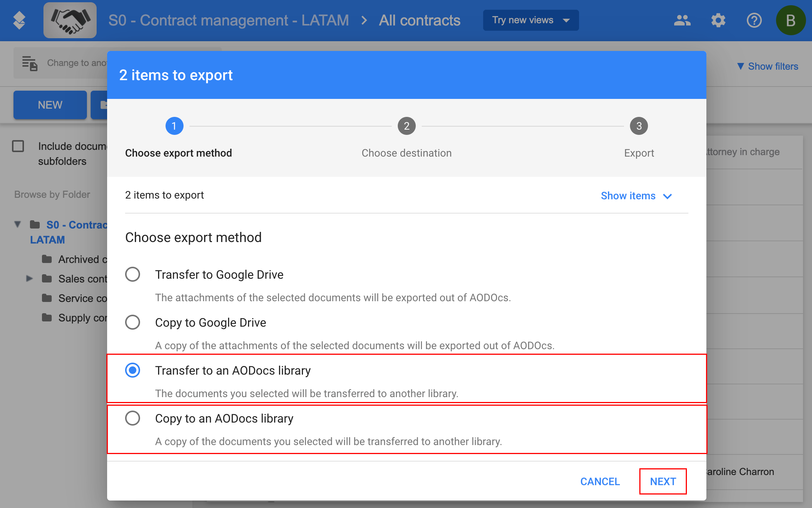Click the Copy to an AODocs library label

[x=224, y=418]
